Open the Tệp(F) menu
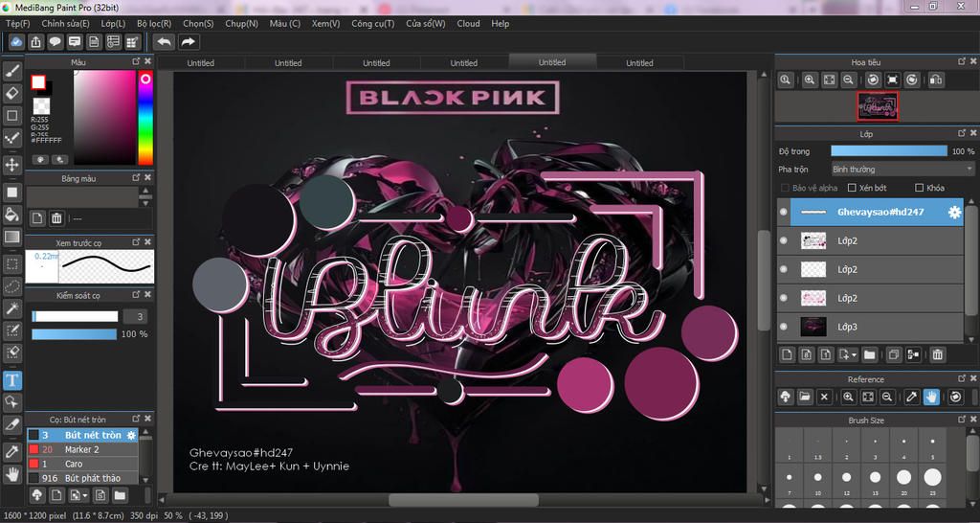The width and height of the screenshot is (980, 523). click(17, 23)
